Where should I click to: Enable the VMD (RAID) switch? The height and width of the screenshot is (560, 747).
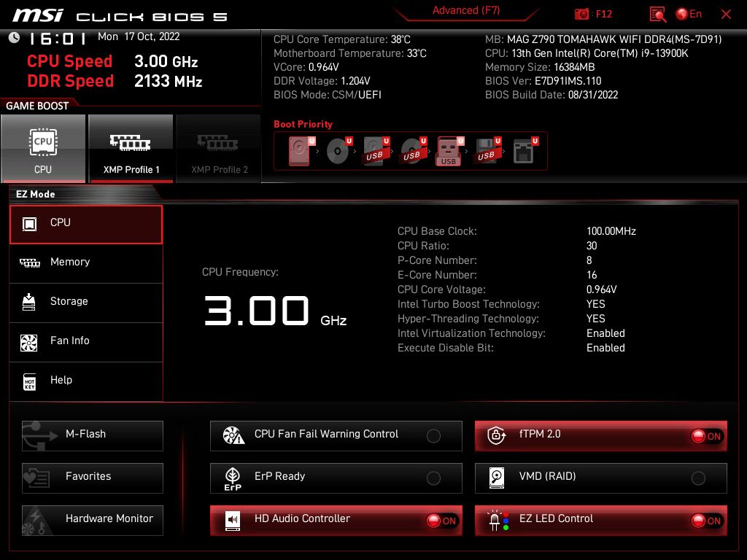point(698,478)
